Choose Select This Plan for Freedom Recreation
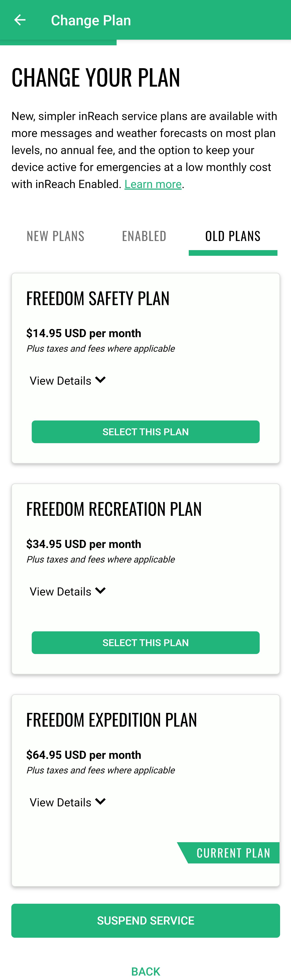This screenshot has width=291, height=980. 145,642
